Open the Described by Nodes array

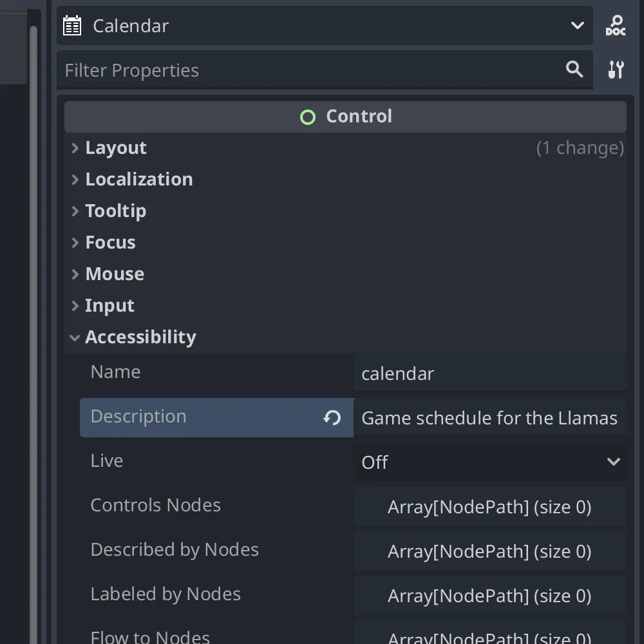tap(489, 551)
